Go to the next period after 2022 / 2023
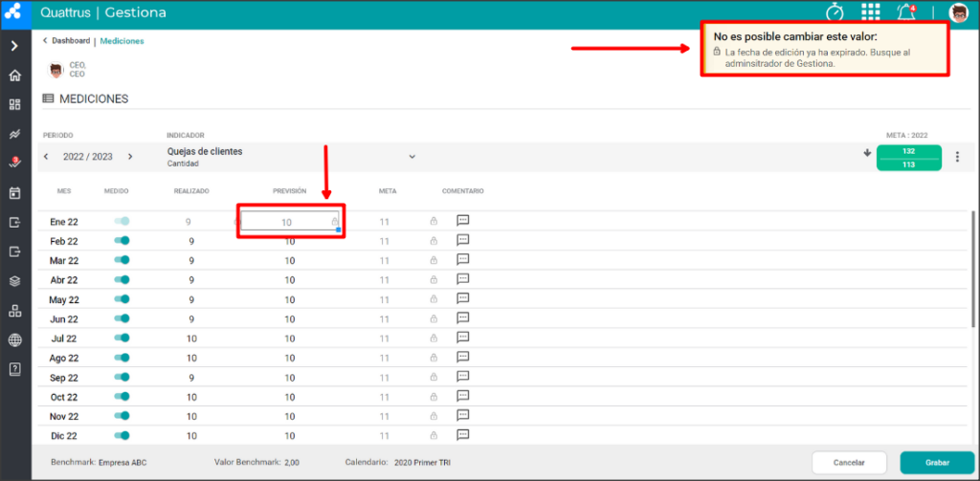Image resolution: width=980 pixels, height=481 pixels. (x=130, y=156)
